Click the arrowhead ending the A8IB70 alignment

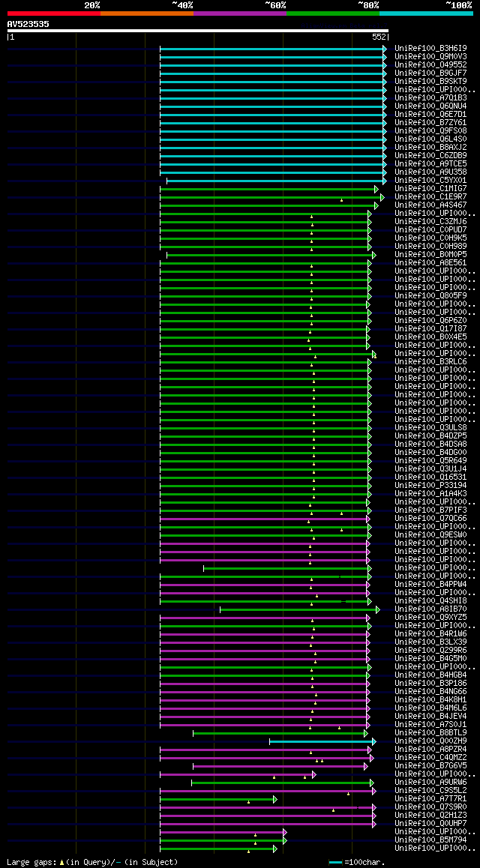[x=378, y=609]
